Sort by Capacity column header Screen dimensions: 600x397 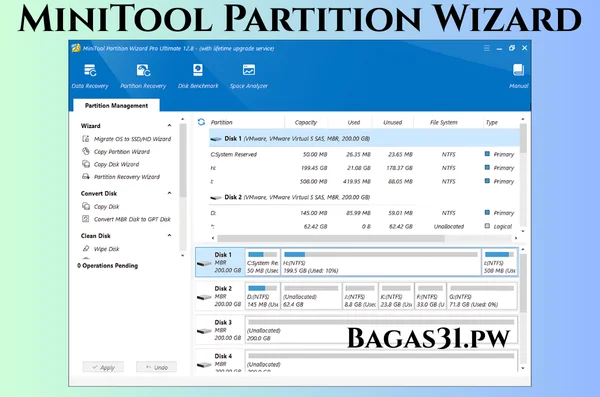[306, 123]
